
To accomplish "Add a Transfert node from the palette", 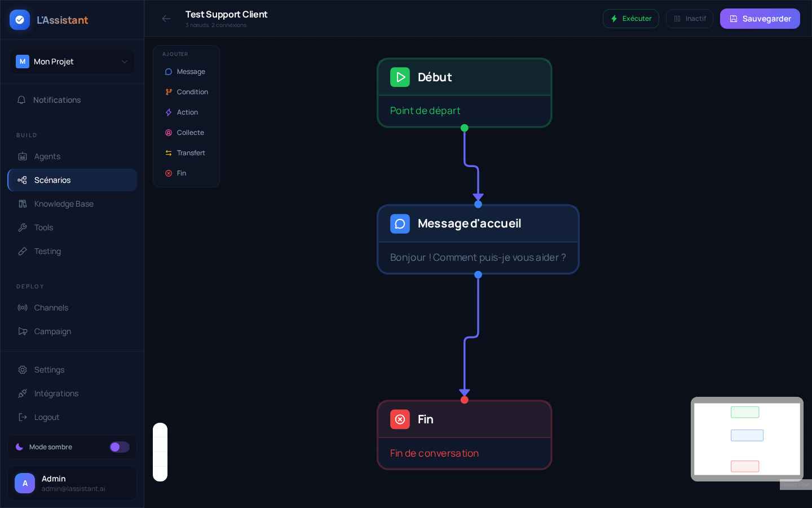I will click(186, 153).
